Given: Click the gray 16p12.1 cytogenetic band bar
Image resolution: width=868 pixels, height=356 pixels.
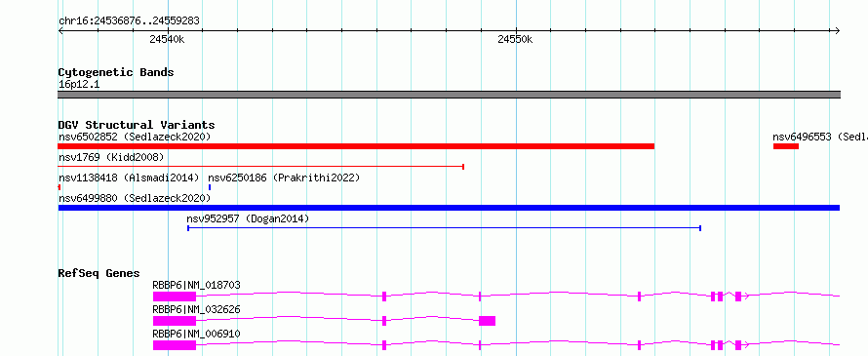Looking at the screenshot, I should coord(449,95).
